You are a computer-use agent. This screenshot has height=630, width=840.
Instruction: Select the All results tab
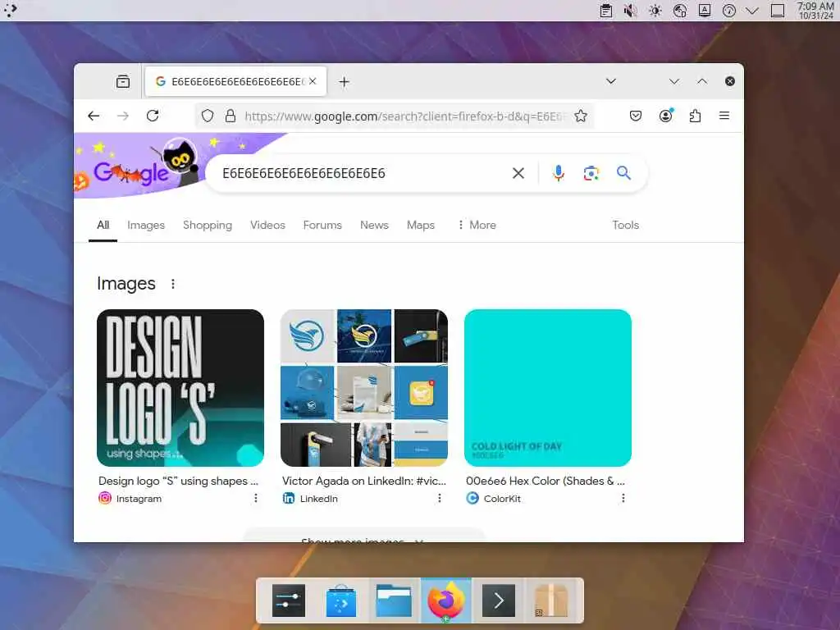click(x=103, y=225)
